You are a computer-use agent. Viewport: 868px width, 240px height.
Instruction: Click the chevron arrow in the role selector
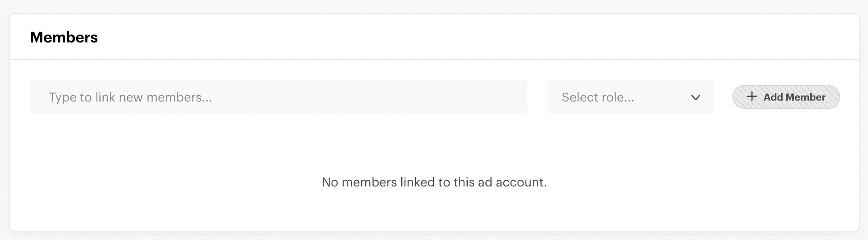coord(695,97)
